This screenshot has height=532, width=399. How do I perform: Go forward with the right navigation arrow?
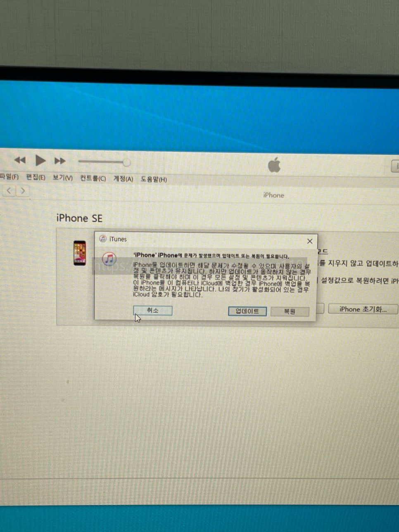click(x=23, y=191)
